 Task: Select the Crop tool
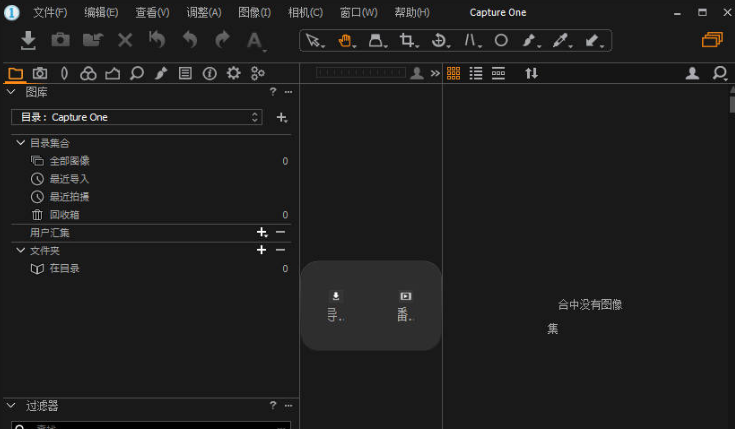[407, 40]
